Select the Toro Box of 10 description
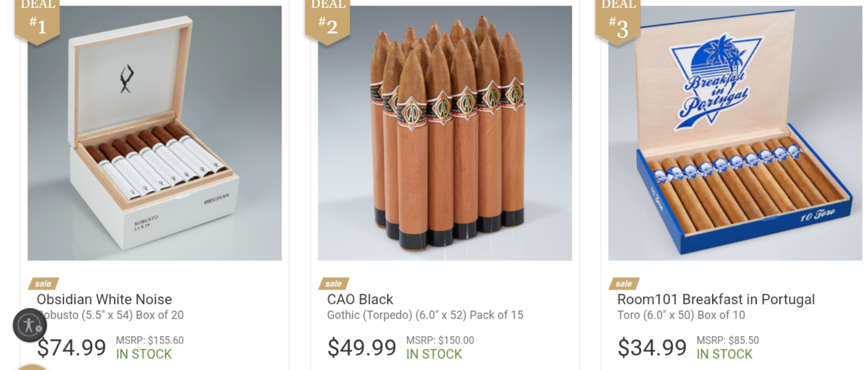Viewport: 868px width, 370px height. pos(681,315)
